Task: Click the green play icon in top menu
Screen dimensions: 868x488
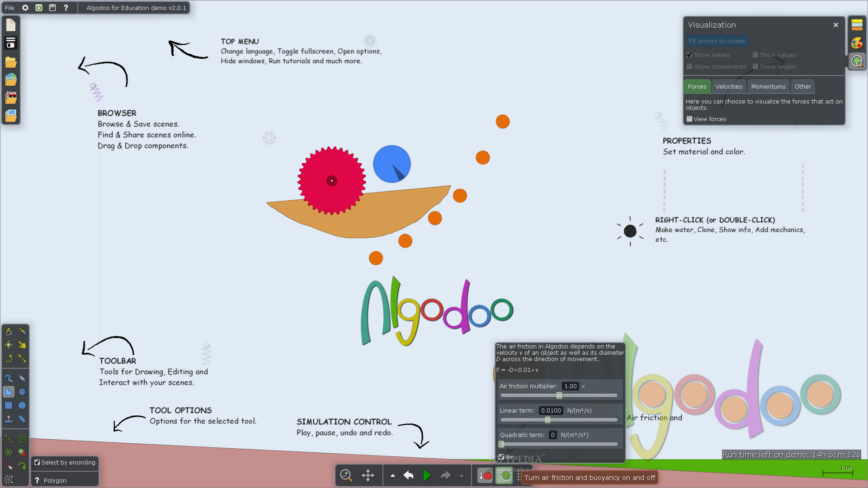Action: coord(39,8)
